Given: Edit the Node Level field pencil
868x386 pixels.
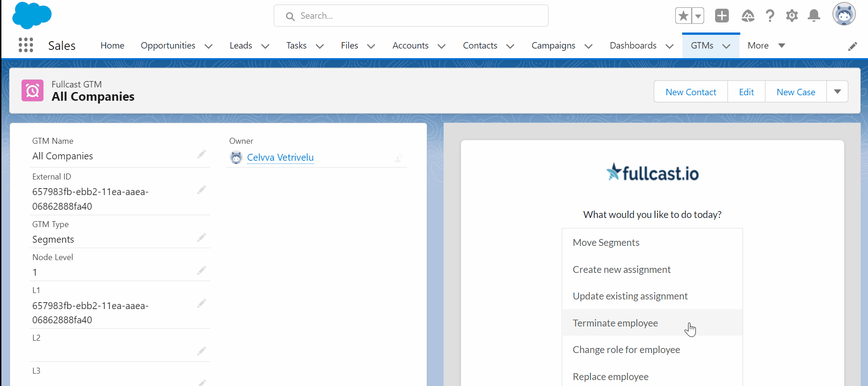Looking at the screenshot, I should 201,271.
